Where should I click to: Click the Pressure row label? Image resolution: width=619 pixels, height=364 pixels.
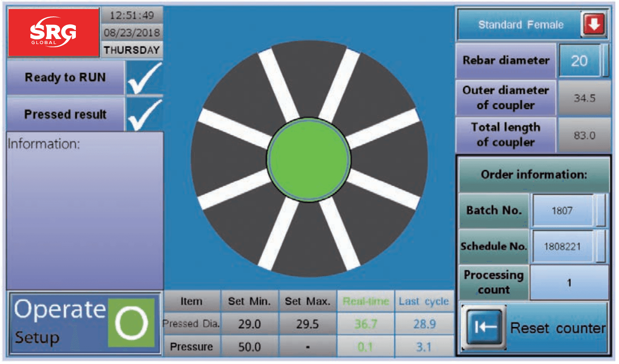[x=192, y=347]
